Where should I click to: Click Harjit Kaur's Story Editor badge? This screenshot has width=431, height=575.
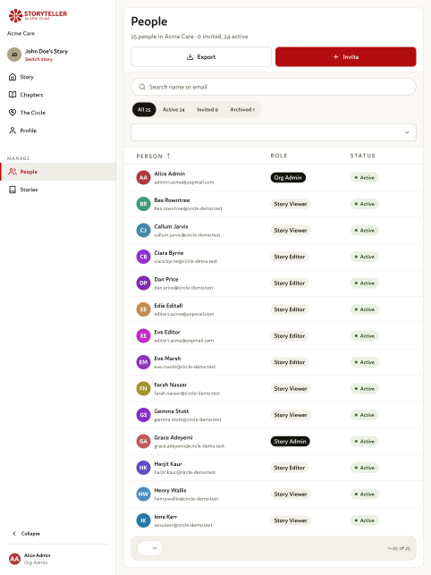289,468
